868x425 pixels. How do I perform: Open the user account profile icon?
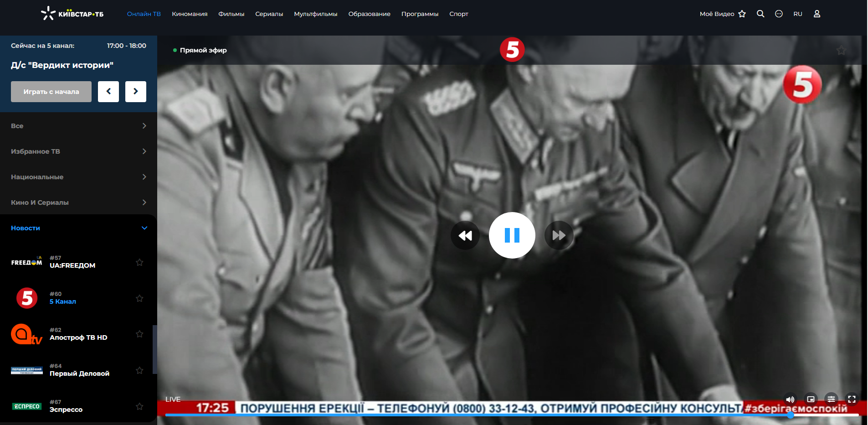[x=817, y=14]
